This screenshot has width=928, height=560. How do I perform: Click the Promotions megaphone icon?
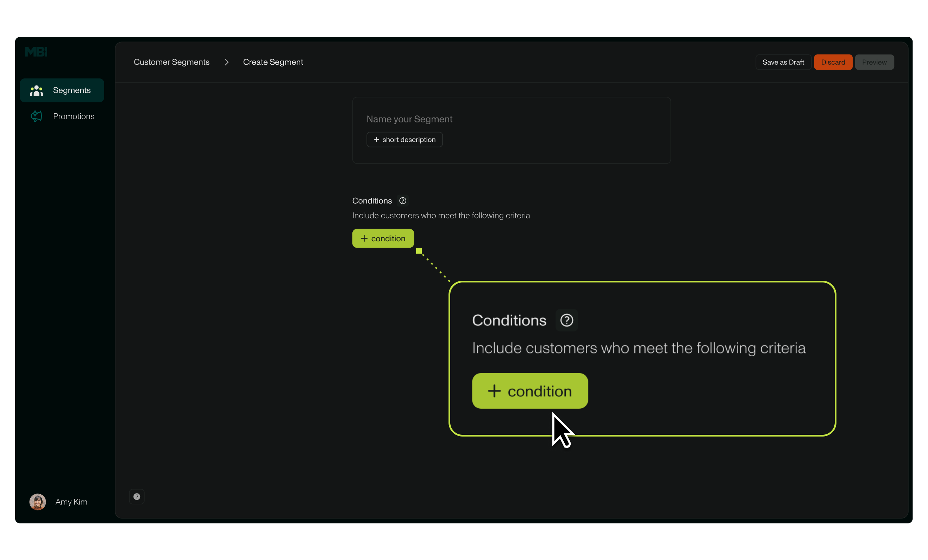click(x=37, y=116)
